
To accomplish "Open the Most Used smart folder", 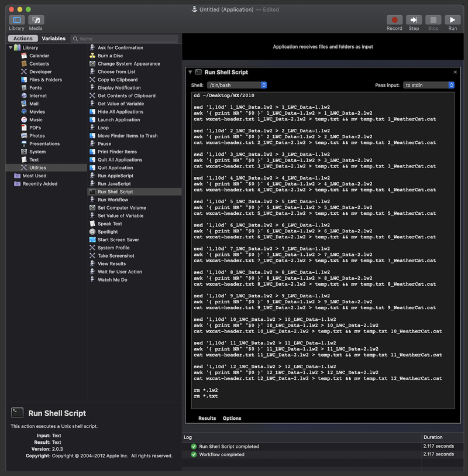I will tap(35, 176).
